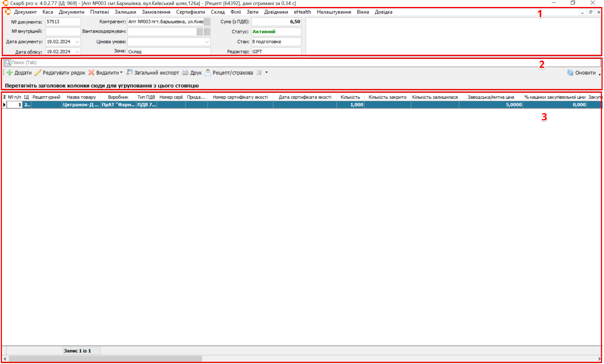Click the column chooser icon in grid corner

tap(4, 97)
